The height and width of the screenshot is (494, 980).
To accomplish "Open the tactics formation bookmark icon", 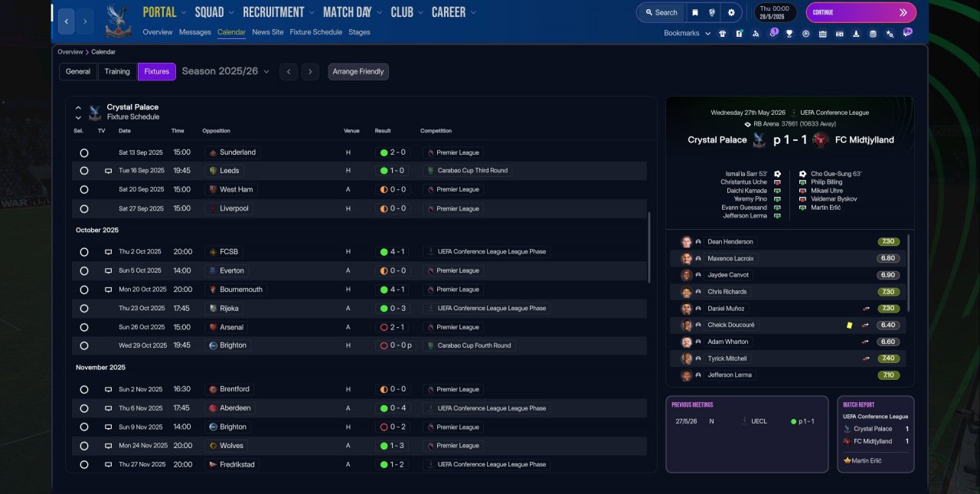I will pos(756,34).
